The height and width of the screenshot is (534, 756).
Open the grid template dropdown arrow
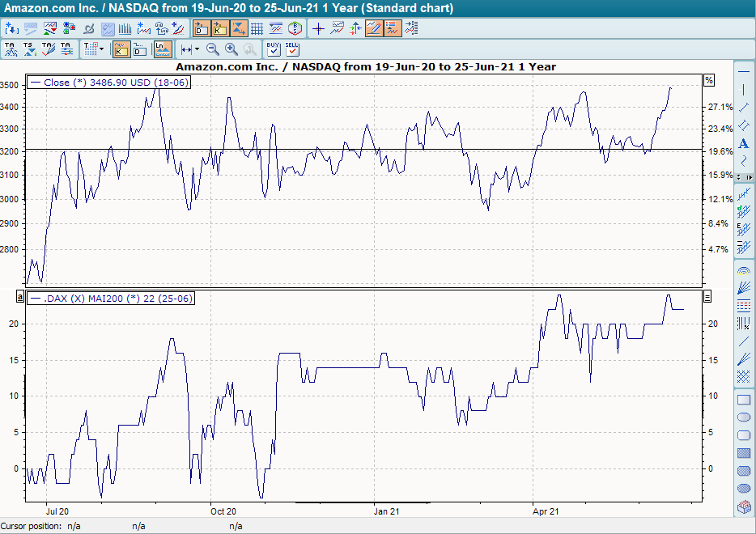click(x=101, y=49)
